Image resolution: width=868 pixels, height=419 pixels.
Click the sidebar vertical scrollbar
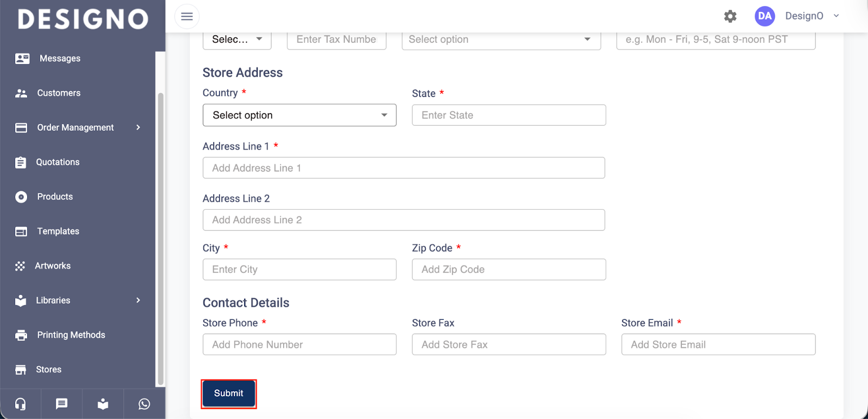tap(160, 238)
